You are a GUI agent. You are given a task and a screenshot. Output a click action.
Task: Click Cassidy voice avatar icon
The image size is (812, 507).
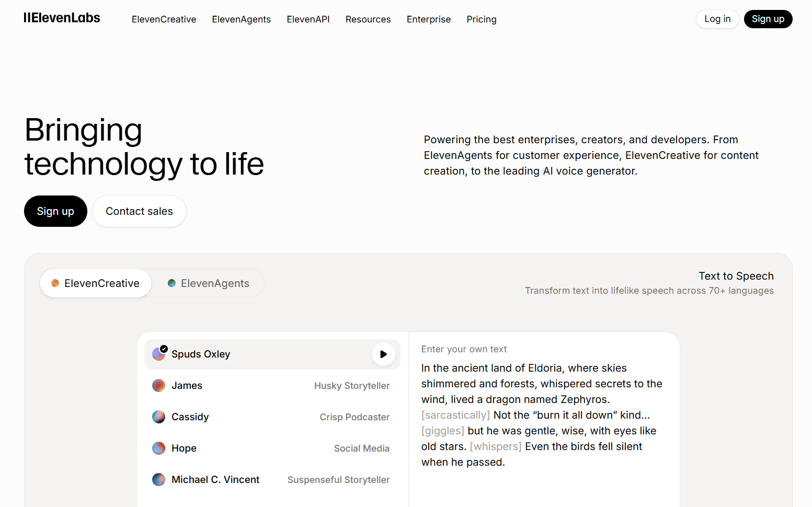pos(159,417)
